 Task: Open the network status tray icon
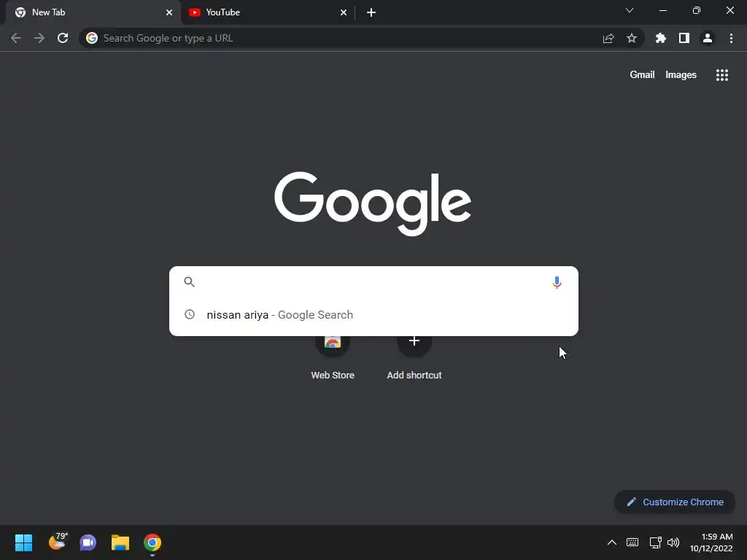point(656,542)
